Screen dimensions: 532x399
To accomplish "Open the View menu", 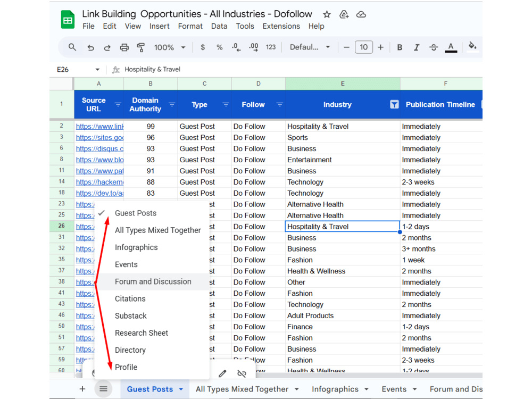I will (132, 26).
